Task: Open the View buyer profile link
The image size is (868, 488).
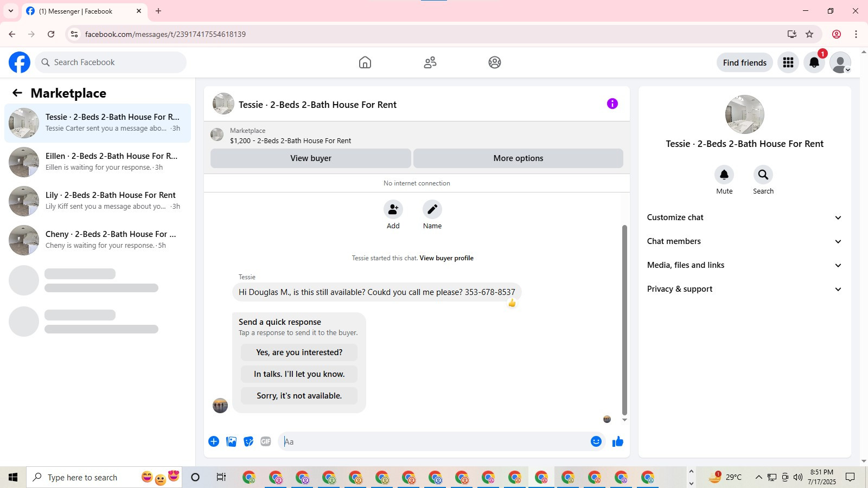Action: (446, 258)
